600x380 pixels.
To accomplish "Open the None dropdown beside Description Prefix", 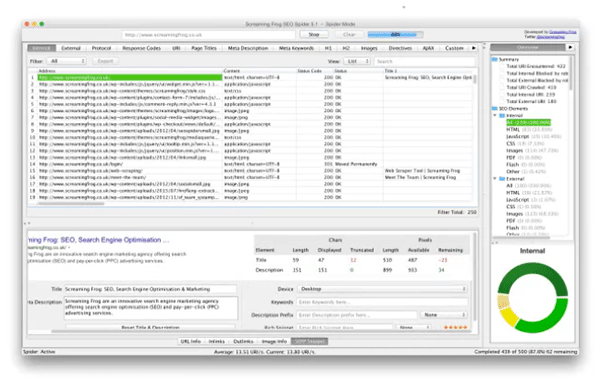I will [444, 315].
